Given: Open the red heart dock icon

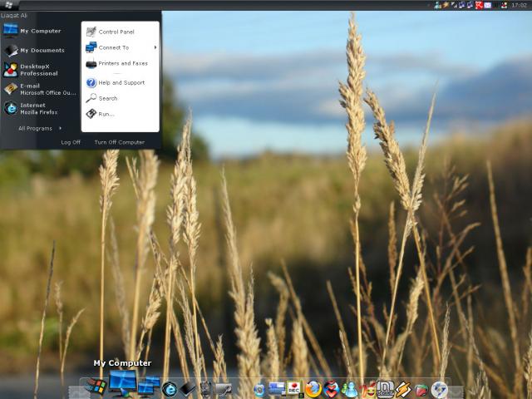Looking at the screenshot, I should click(x=331, y=389).
